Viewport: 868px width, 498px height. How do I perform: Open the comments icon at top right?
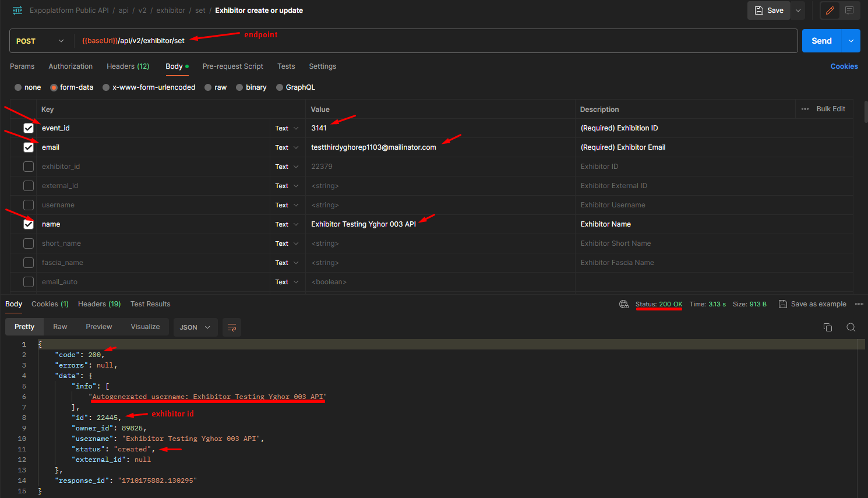tap(849, 10)
